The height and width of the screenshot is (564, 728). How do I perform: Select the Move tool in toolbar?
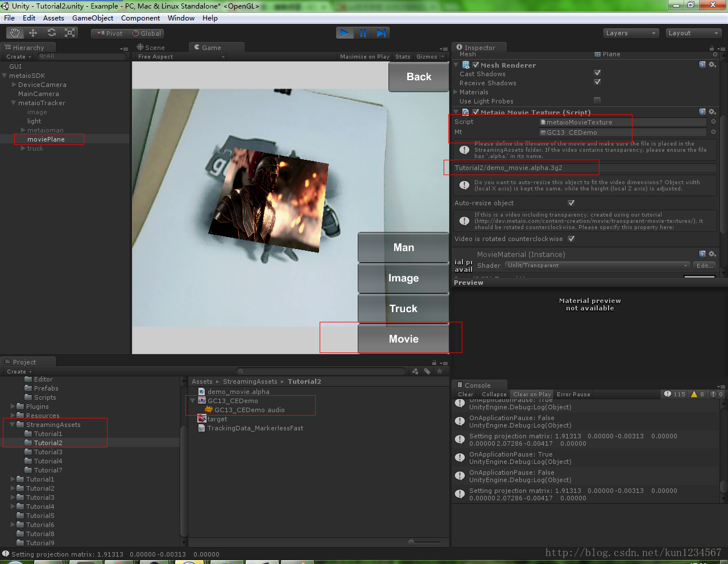[33, 33]
